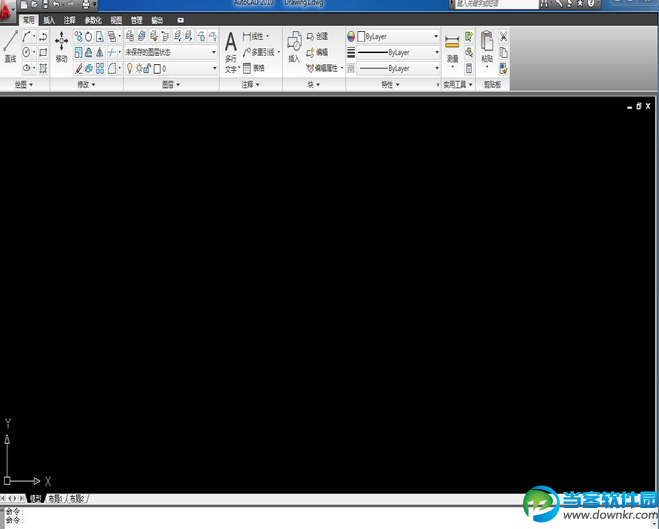This screenshot has width=659, height=529.
Task: Click the New drawing icon in quick access toolbar
Action: pyautogui.click(x=24, y=5)
